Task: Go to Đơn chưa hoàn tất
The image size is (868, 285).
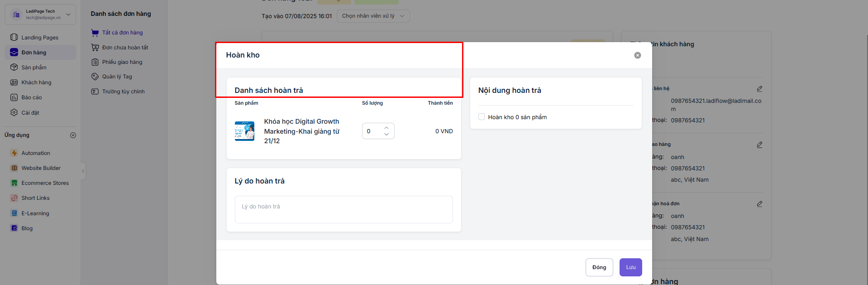Action: point(125,48)
